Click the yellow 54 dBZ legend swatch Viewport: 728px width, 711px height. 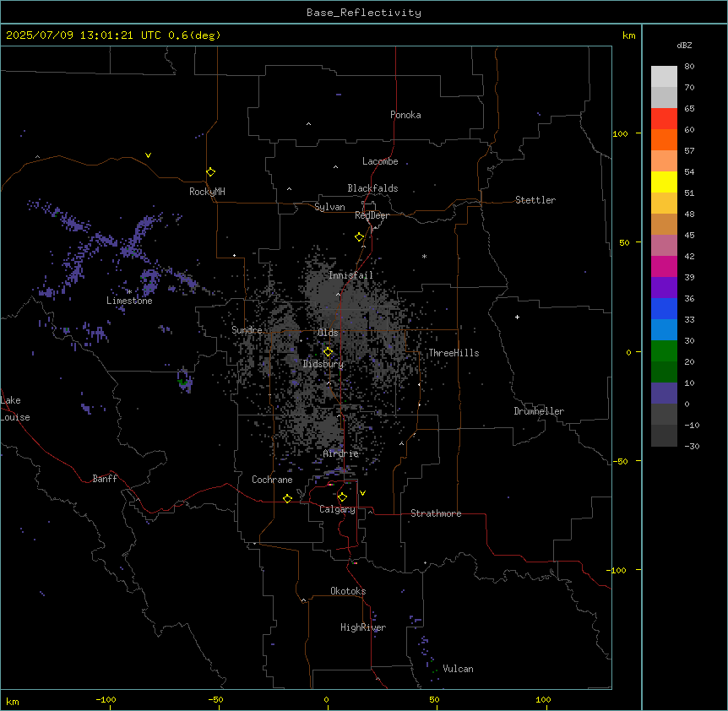tap(664, 182)
